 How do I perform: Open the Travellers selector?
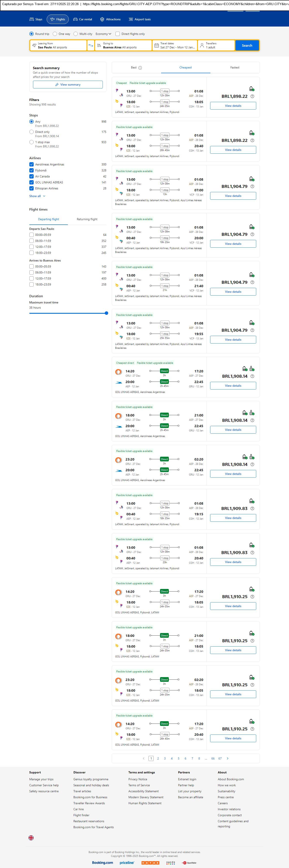click(x=216, y=46)
